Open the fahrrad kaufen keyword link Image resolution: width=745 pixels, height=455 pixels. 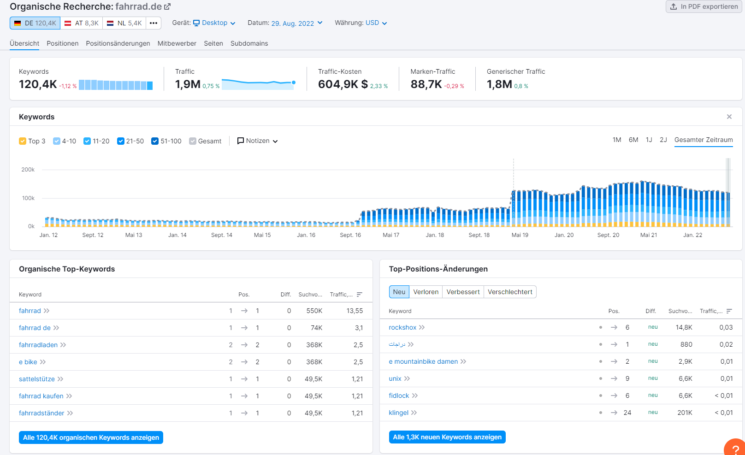coord(41,396)
